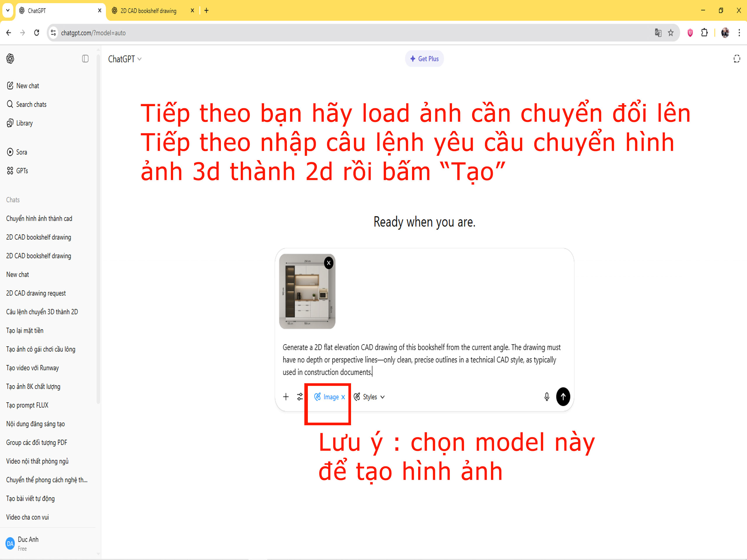This screenshot has height=560, width=747.
Task: Open the ChatGPT model selector dropdown
Action: [x=125, y=59]
